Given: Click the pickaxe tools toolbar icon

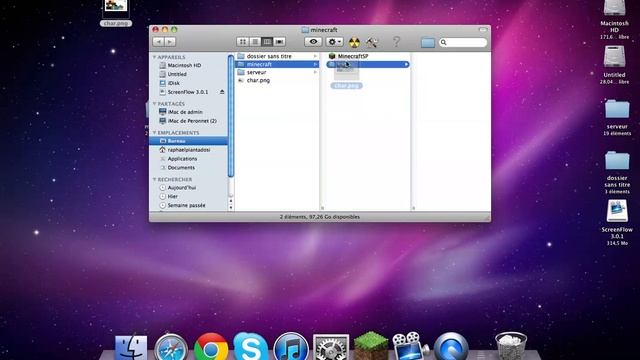Looking at the screenshot, I should [372, 42].
